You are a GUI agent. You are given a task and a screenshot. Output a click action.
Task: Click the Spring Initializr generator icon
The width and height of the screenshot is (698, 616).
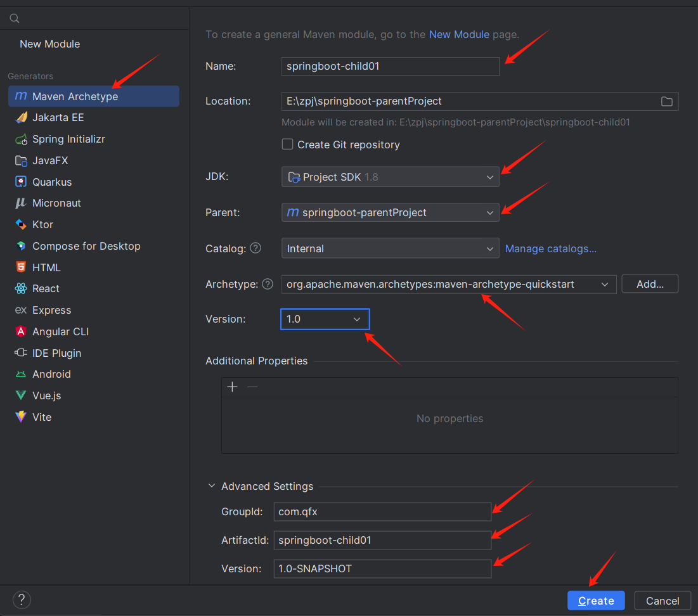pos(21,139)
